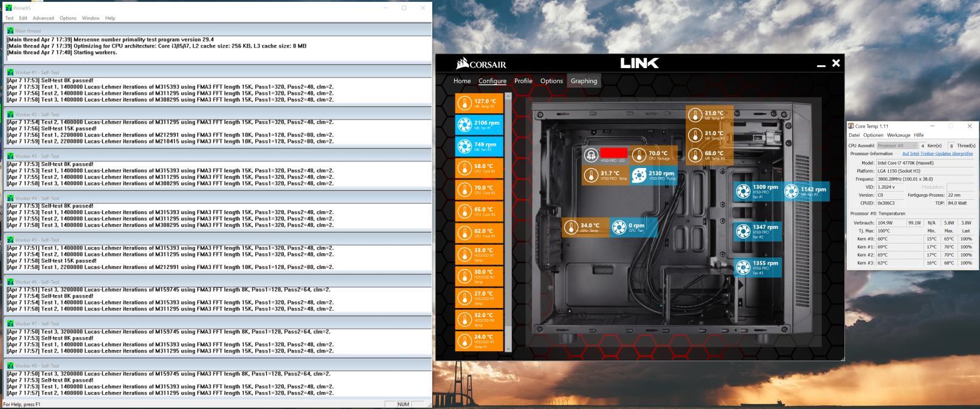Click the sensor list scroll down arrow

(x=508, y=349)
